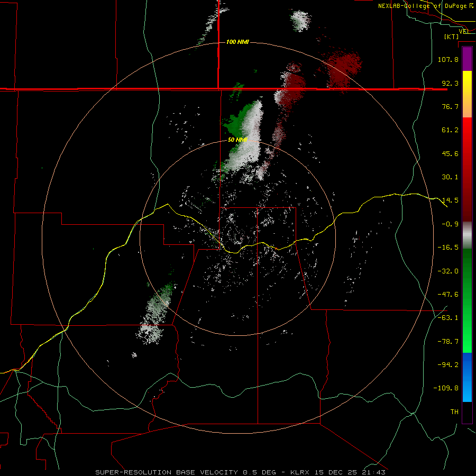The width and height of the screenshot is (476, 476).
Task: Click the 'SUPER-RESOLUTION BASE VELOCITY' caption text
Action: pyautogui.click(x=167, y=472)
